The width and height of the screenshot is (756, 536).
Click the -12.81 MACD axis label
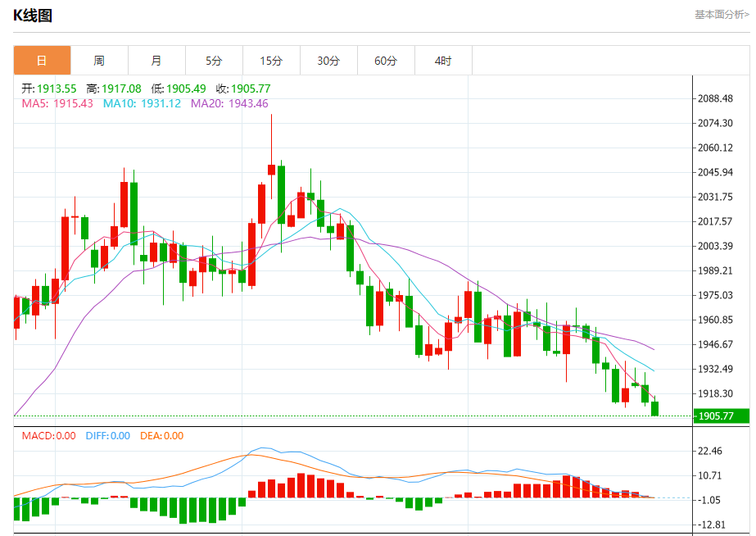click(x=711, y=525)
